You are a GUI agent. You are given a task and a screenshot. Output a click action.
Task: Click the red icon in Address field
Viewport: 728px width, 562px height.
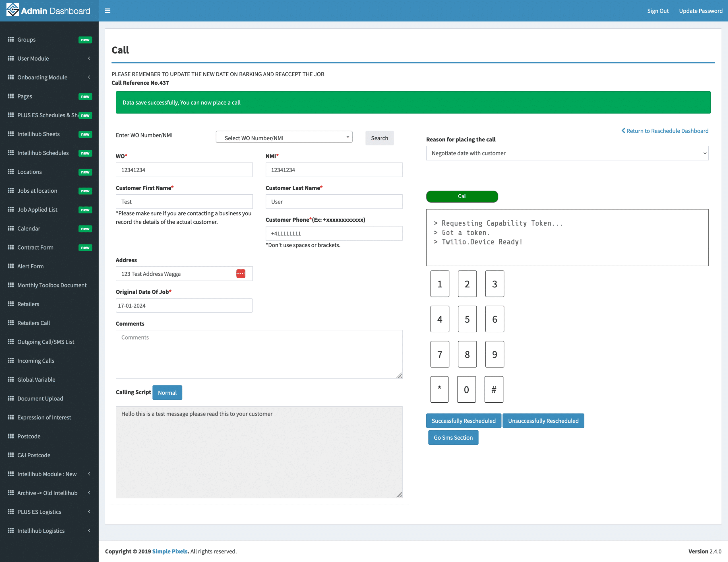click(x=241, y=274)
